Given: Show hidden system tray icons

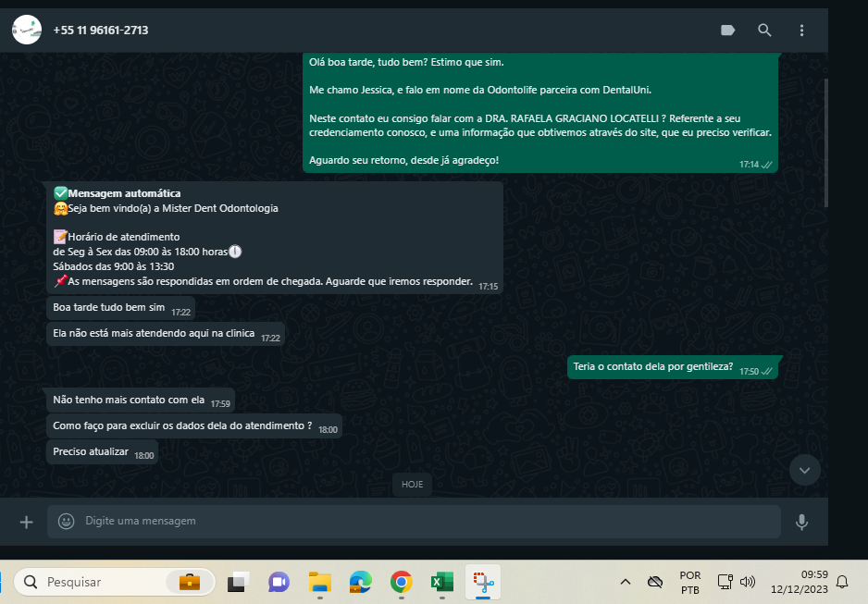Looking at the screenshot, I should click(626, 582).
